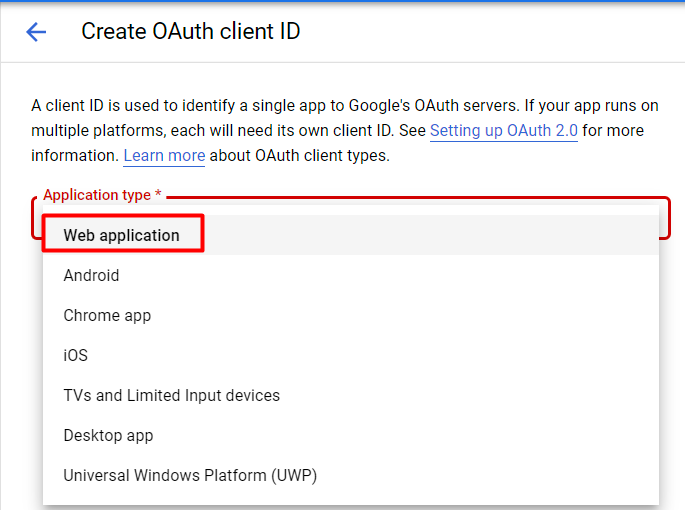This screenshot has width=685, height=510.
Task: Choose the Desktop app option
Action: (x=108, y=435)
